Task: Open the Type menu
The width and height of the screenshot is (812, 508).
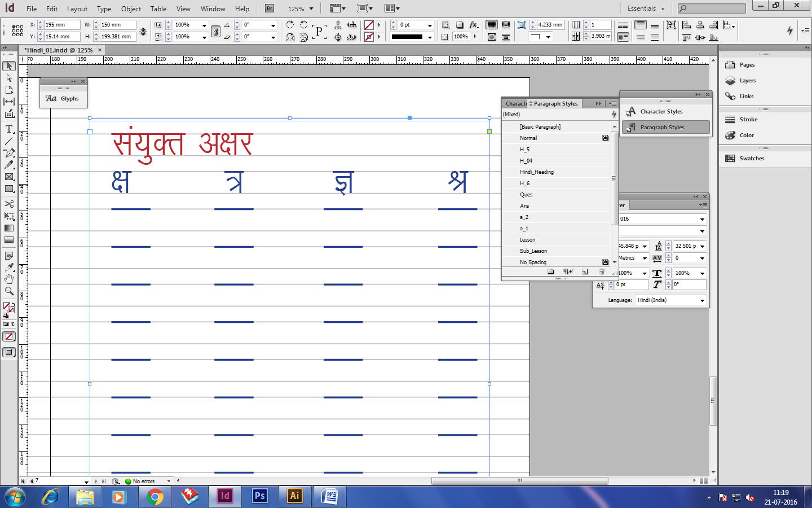Action: click(x=104, y=9)
